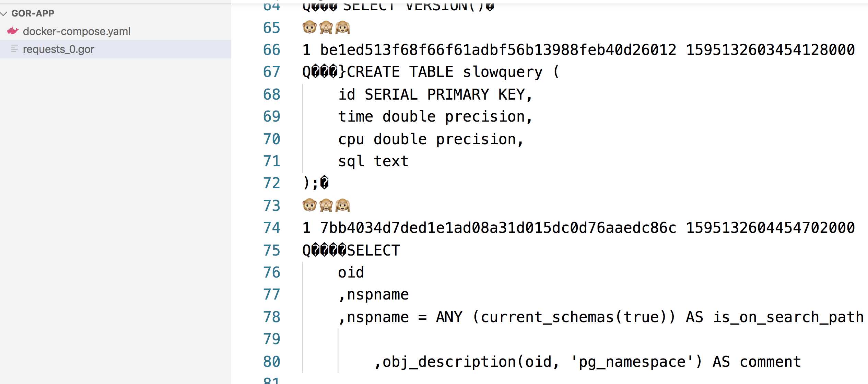Click line number 73 in gutter

click(271, 206)
